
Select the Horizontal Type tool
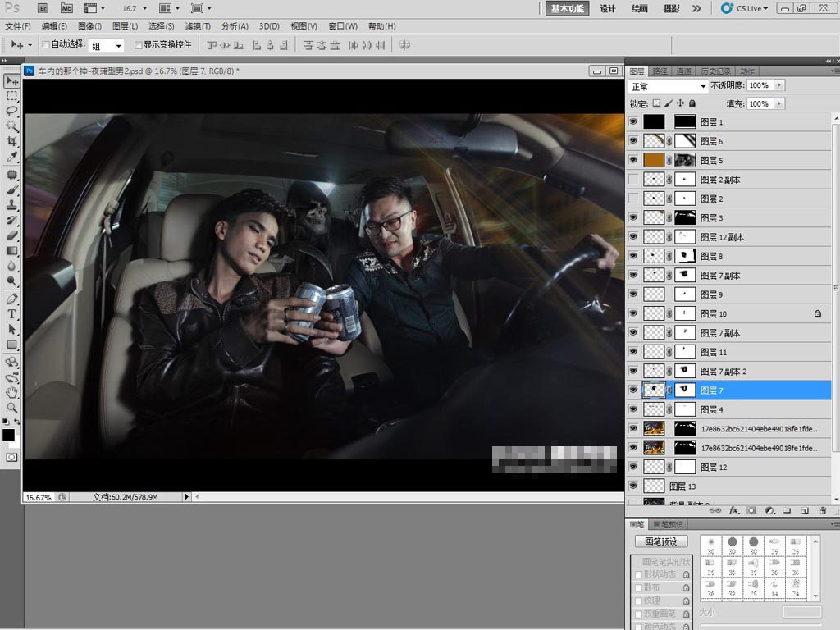pos(11,314)
